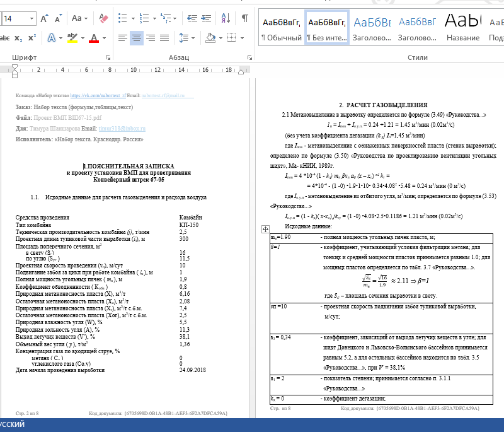The image size is (504, 432).
Task: Open the nabortext.rf@mail.ru email link
Action: pos(163,95)
